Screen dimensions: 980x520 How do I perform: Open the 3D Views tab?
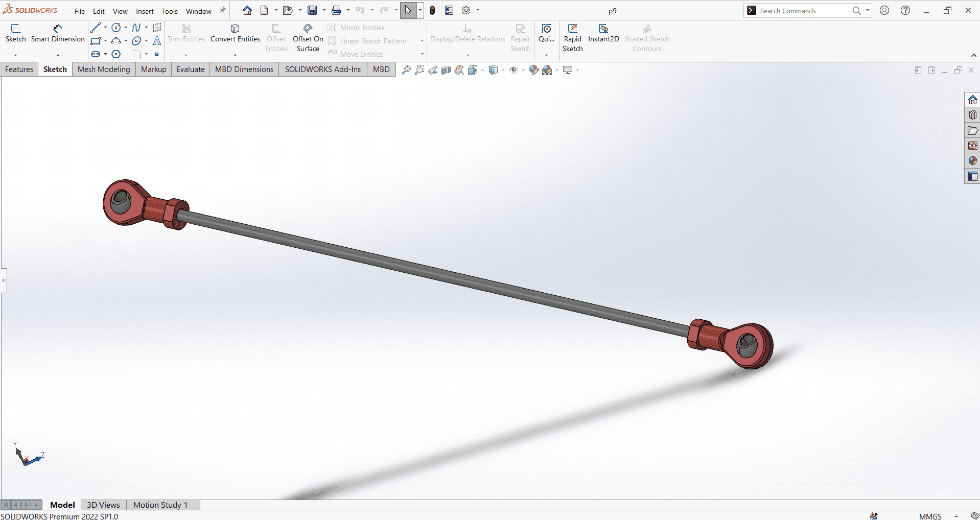pyautogui.click(x=103, y=505)
